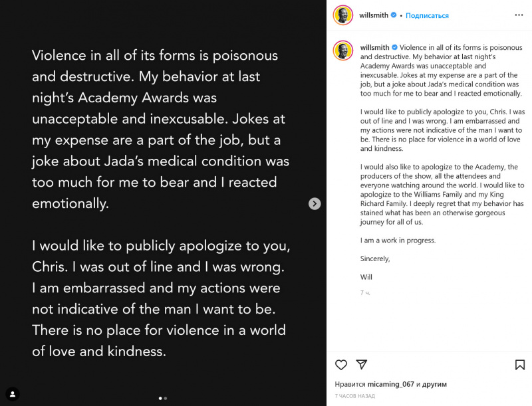532x406 pixels.
Task: Open willsmith profile from the caption username
Action: (x=374, y=48)
